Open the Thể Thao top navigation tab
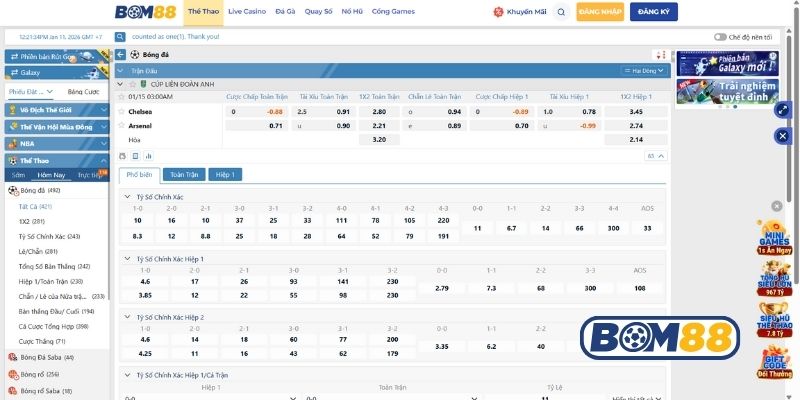Viewport: 800px width, 400px height. coord(203,12)
